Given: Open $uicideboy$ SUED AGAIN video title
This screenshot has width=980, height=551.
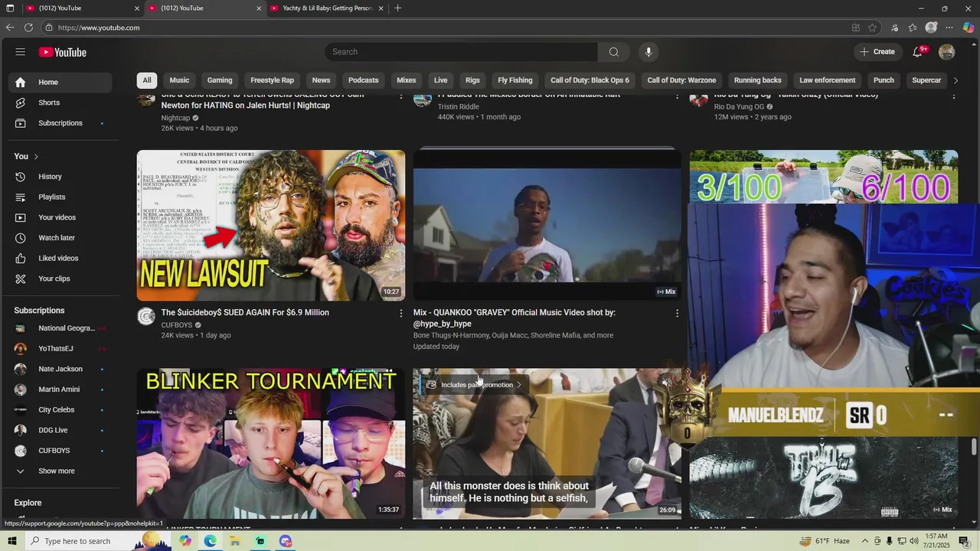Looking at the screenshot, I should (x=245, y=312).
